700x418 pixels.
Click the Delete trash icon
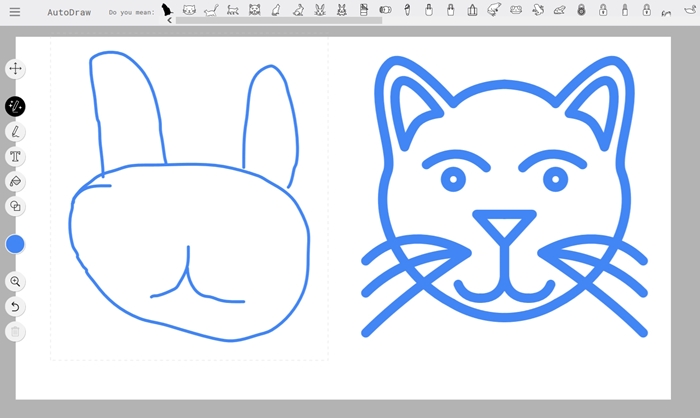[15, 331]
